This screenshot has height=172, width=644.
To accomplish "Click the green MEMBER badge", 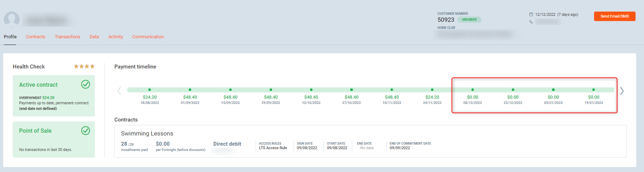I will coord(469,20).
